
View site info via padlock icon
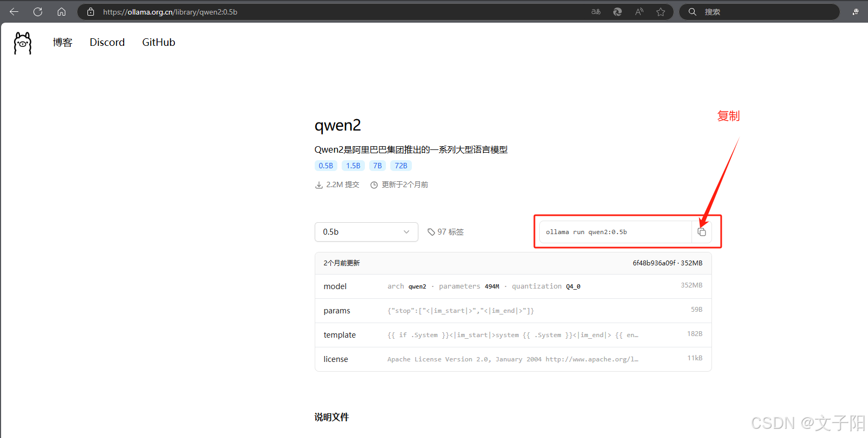click(x=91, y=12)
